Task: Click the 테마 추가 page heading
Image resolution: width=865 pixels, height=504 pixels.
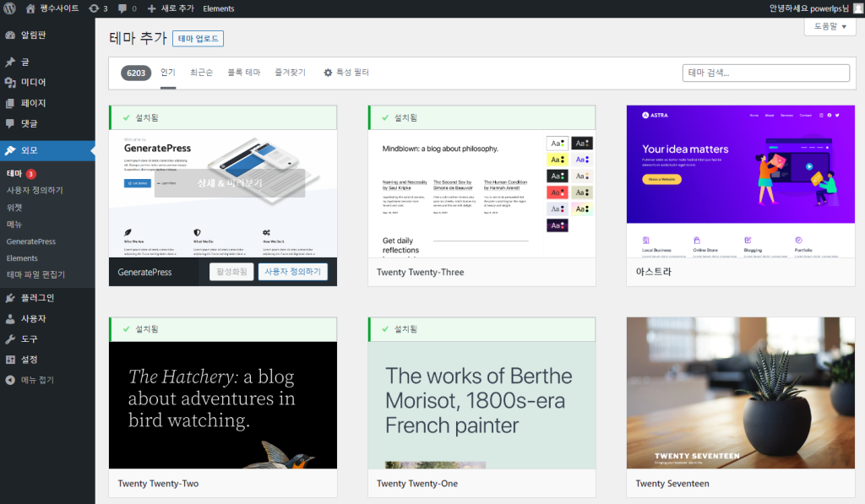Action: [x=138, y=38]
